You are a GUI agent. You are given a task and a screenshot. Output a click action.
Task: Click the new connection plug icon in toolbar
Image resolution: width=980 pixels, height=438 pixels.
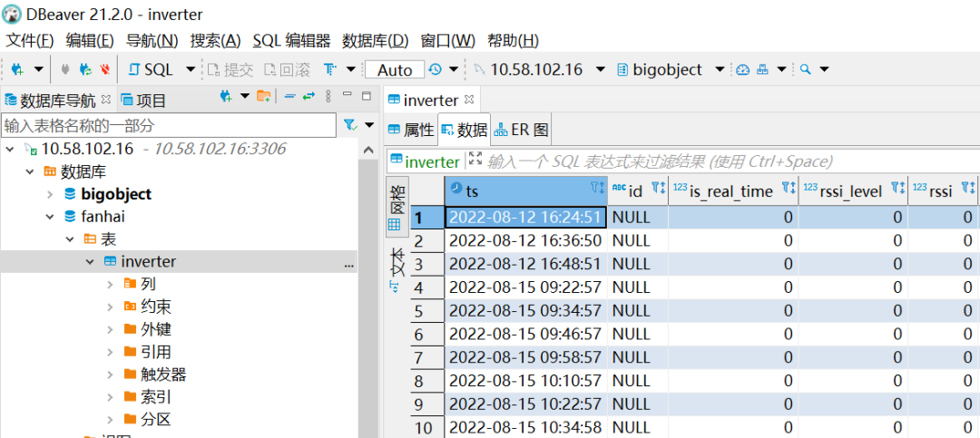17,69
